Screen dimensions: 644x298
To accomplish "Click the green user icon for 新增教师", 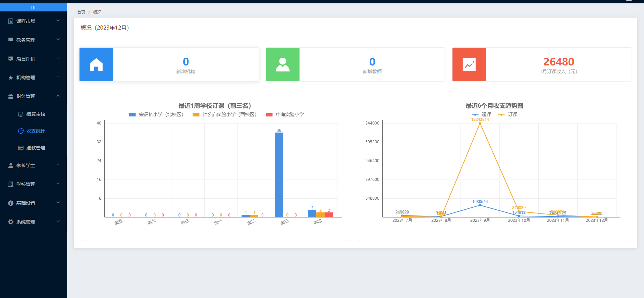I will 283,64.
